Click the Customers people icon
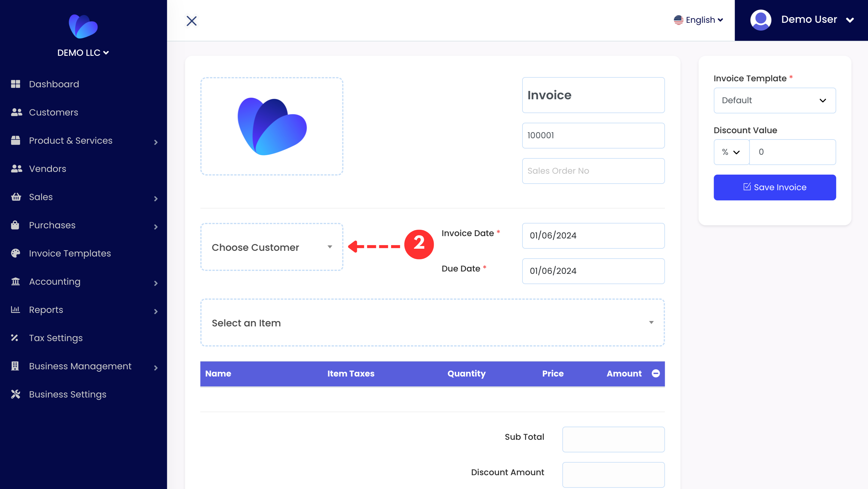868x489 pixels. [16, 112]
